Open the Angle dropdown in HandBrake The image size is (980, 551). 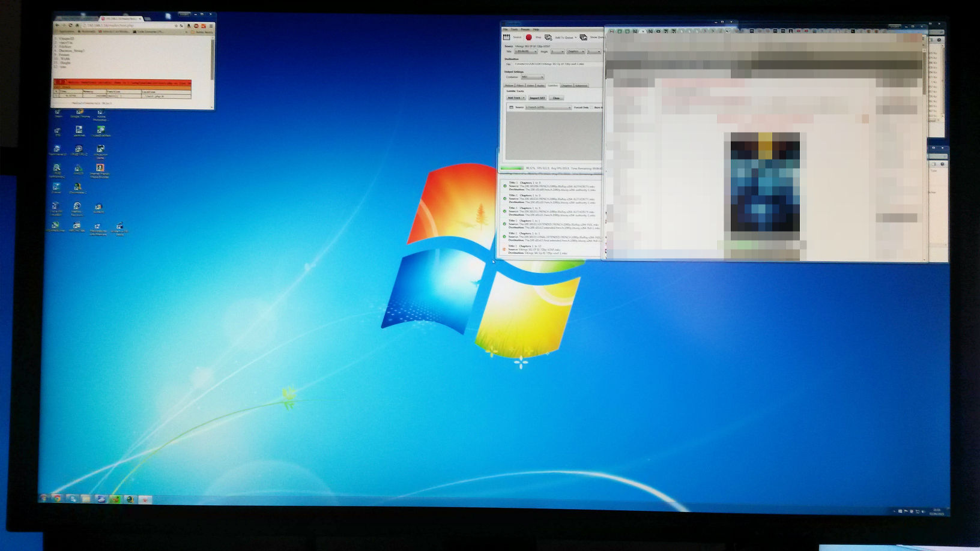[557, 52]
